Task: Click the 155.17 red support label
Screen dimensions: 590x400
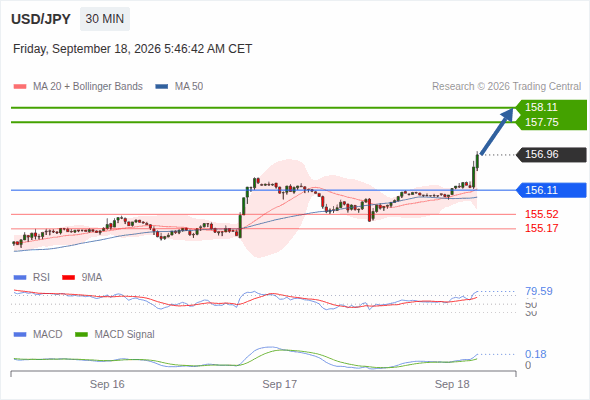Action: click(x=541, y=228)
